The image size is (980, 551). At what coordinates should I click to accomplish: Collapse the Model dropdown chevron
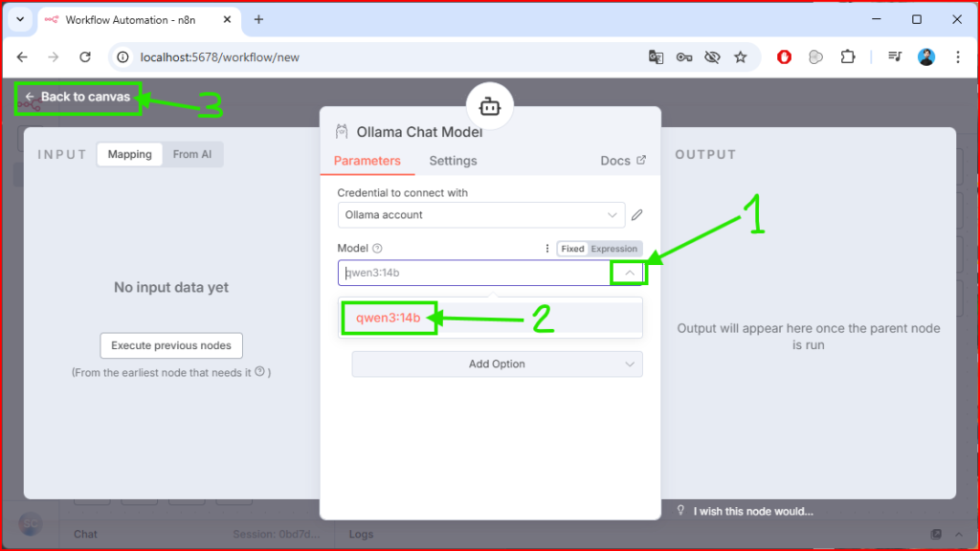tap(629, 273)
